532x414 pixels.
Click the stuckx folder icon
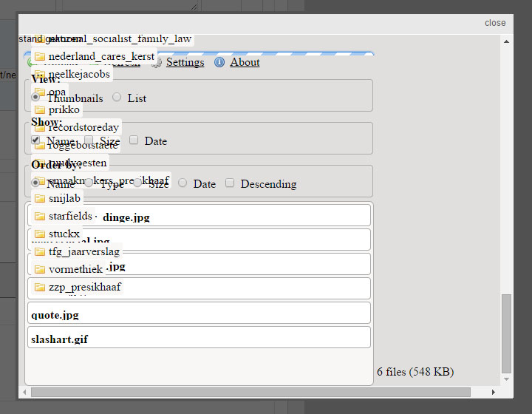coord(40,234)
